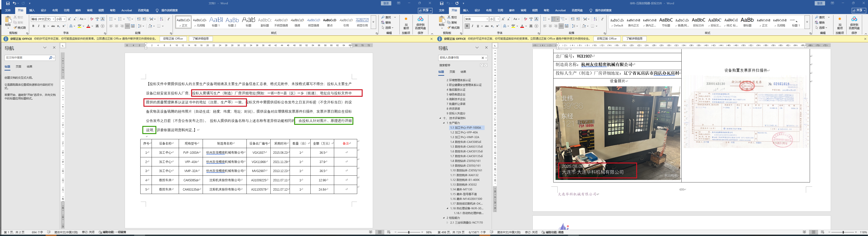This screenshot has width=868, height=236.
Task: Click superscript x² icon in right window
Action: coord(497,26)
